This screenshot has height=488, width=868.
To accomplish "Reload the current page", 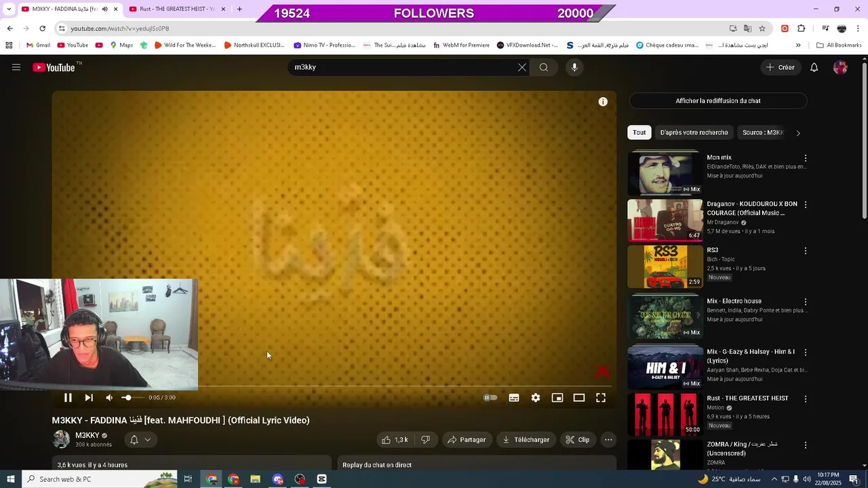I will click(42, 28).
